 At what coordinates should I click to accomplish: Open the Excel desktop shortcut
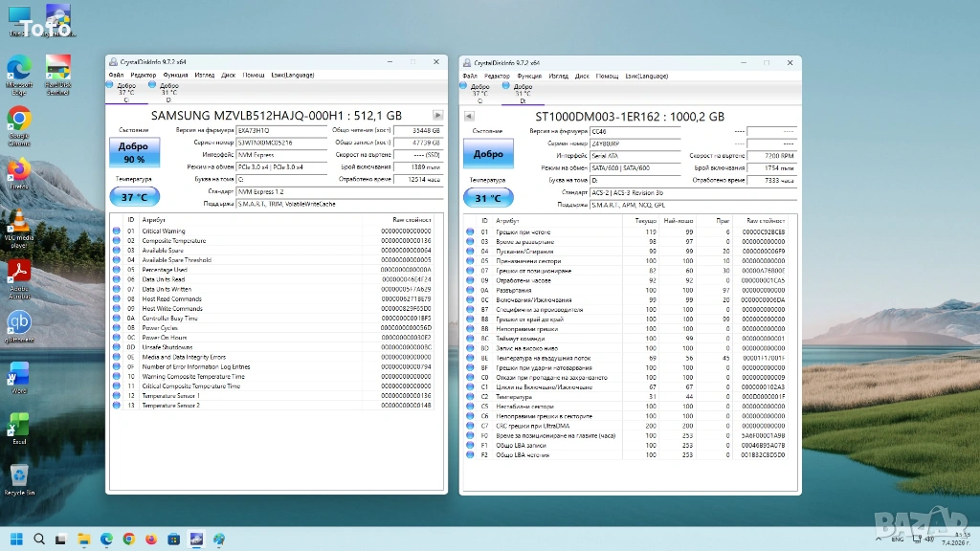point(18,425)
